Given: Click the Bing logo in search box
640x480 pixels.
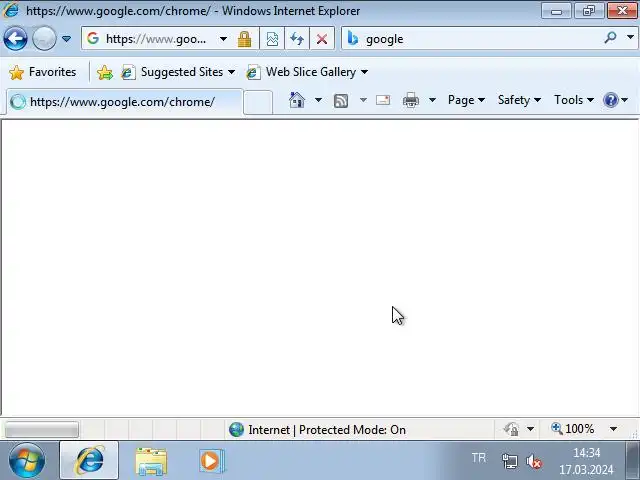Looking at the screenshot, I should click(353, 38).
